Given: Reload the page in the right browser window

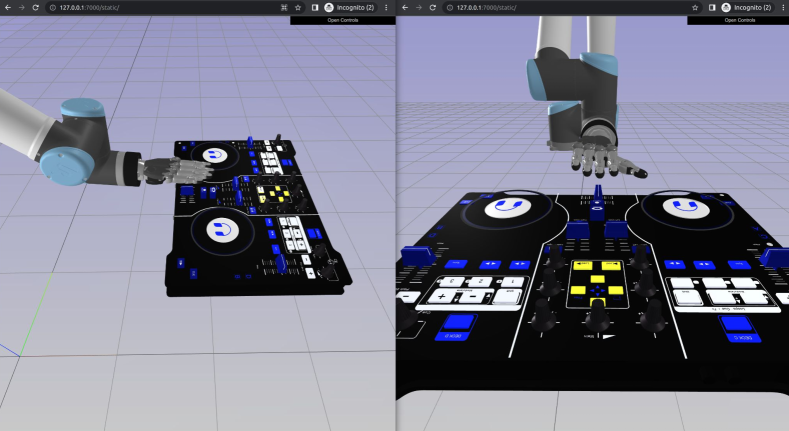Looking at the screenshot, I should click(x=433, y=8).
